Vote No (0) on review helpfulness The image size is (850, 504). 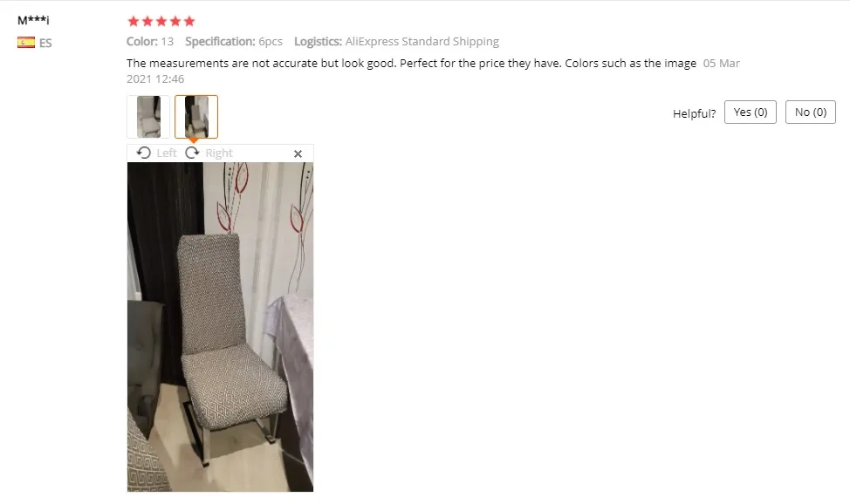click(811, 112)
